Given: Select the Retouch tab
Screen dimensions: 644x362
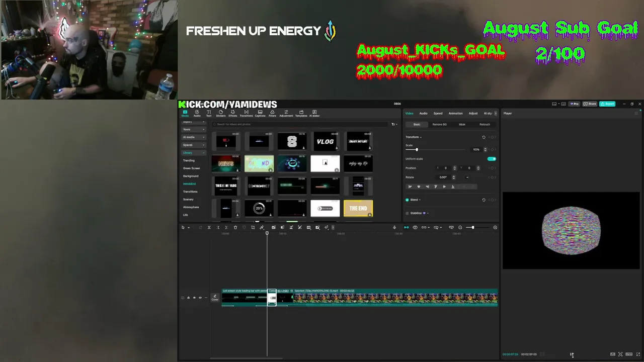Looking at the screenshot, I should click(x=485, y=124).
